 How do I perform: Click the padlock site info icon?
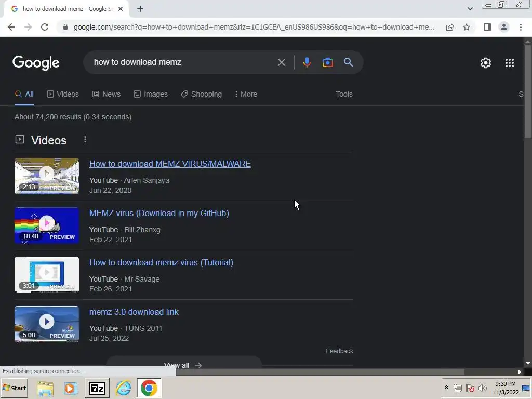tap(65, 27)
